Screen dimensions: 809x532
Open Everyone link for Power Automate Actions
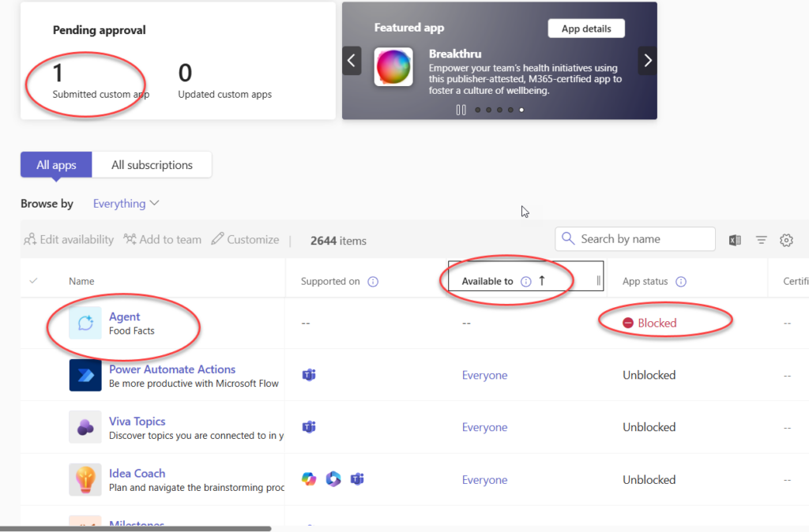coord(484,375)
